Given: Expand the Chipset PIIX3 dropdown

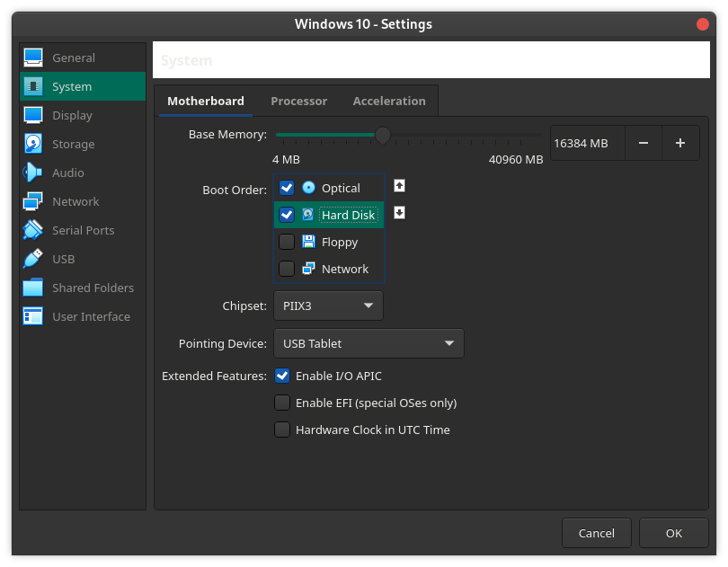Looking at the screenshot, I should 328,306.
